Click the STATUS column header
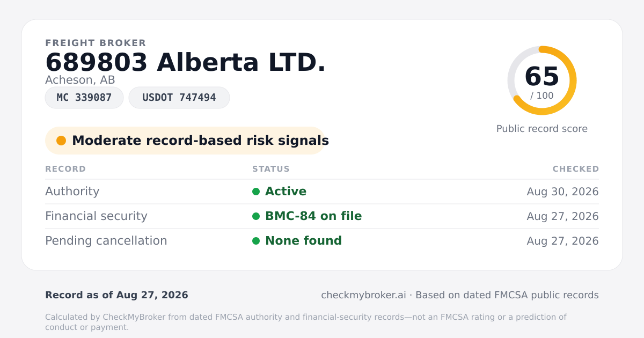The width and height of the screenshot is (644, 338). coord(271,169)
